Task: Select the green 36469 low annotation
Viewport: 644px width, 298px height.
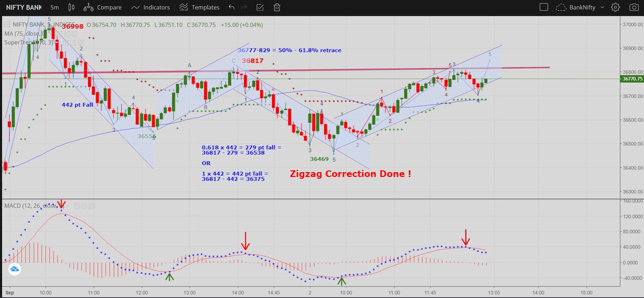Action: 319,159
